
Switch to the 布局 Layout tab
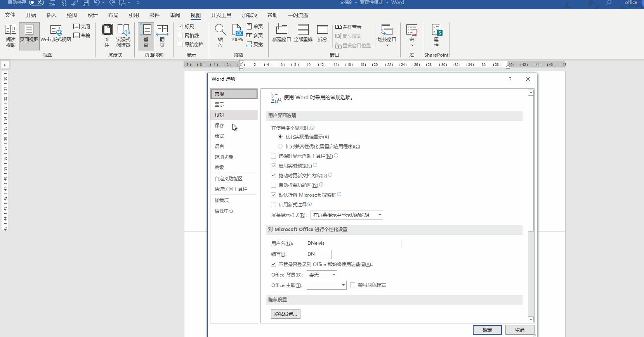pyautogui.click(x=113, y=15)
